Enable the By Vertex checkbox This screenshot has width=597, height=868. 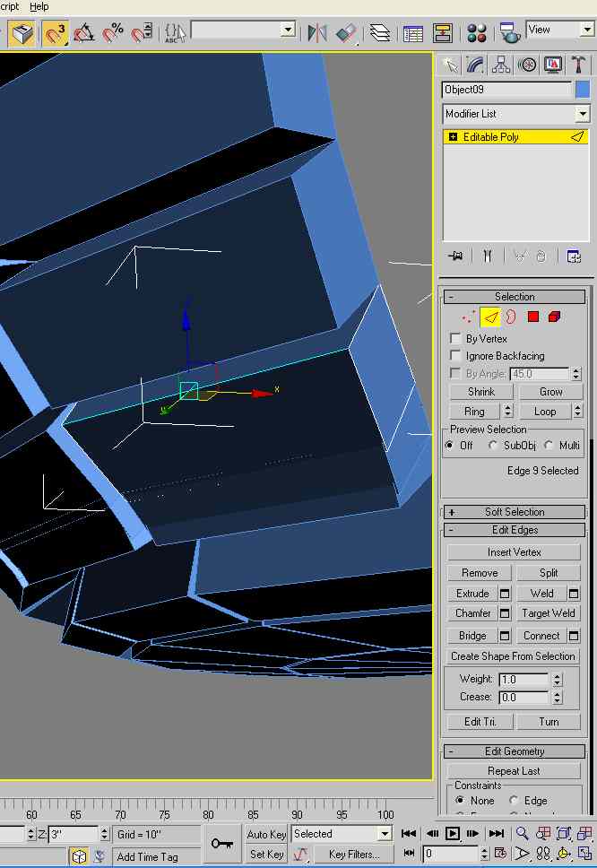point(455,339)
